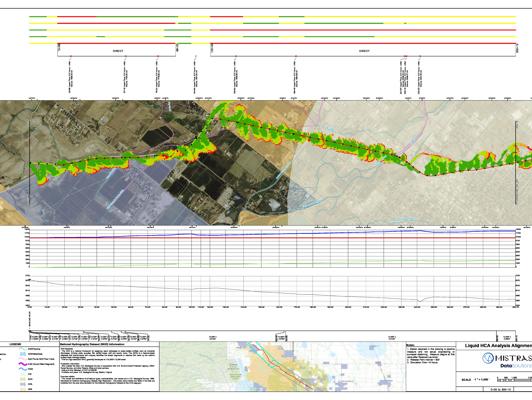Click the 'National Hydrography Dataset (NHD) Information' heading
Viewport: 532px width, 400px height.
[92, 344]
